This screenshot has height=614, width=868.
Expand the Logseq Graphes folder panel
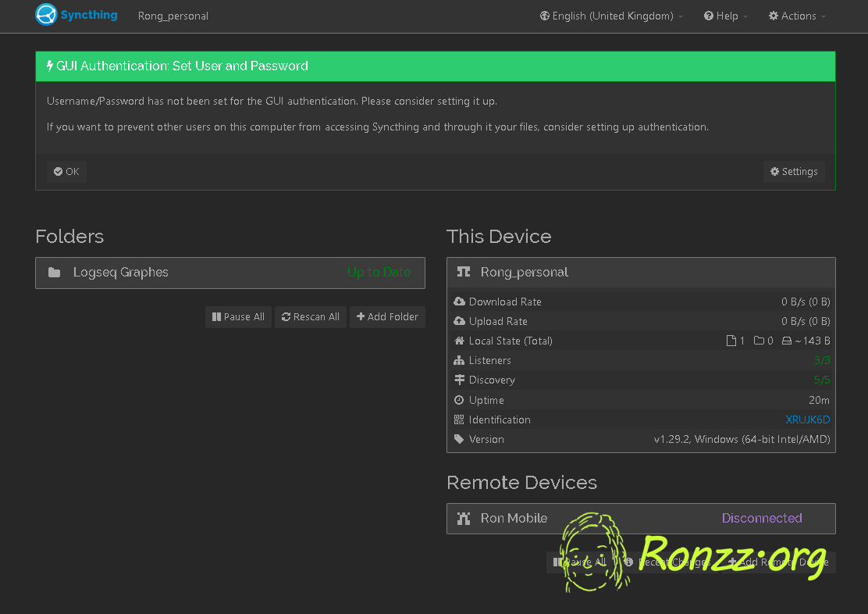coord(230,273)
